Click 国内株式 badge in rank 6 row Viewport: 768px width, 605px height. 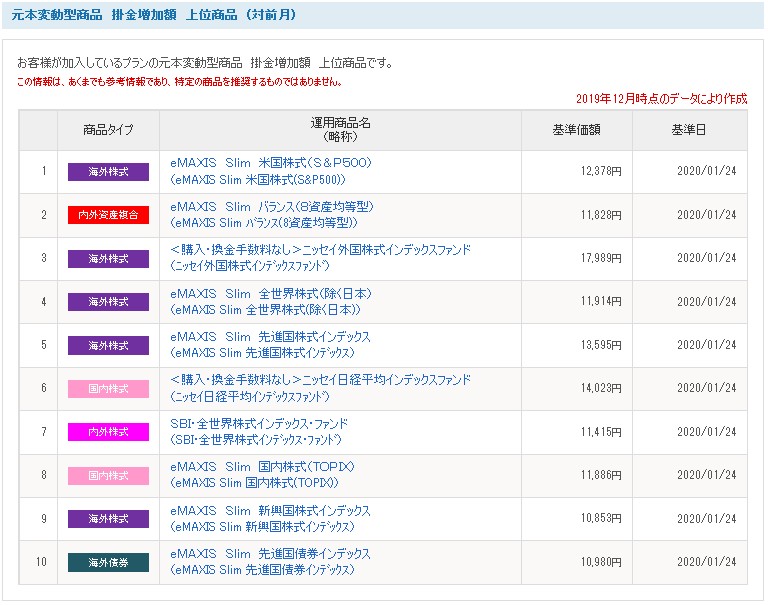point(108,388)
